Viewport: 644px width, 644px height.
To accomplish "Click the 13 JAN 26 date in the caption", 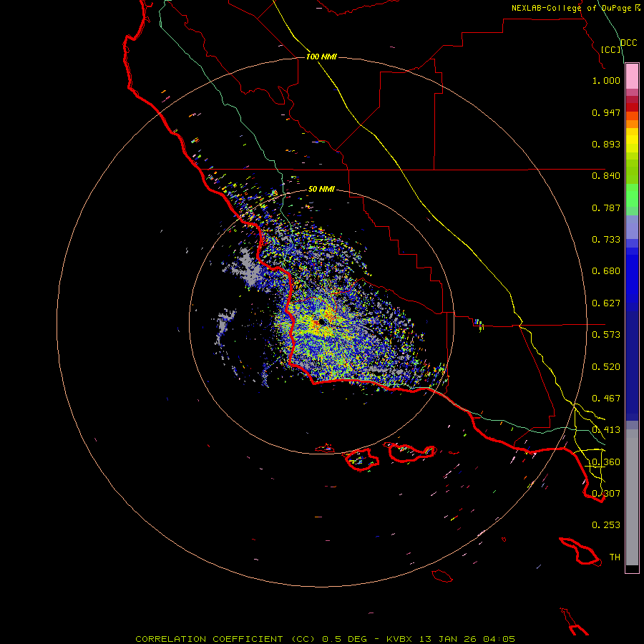I will [x=447, y=639].
